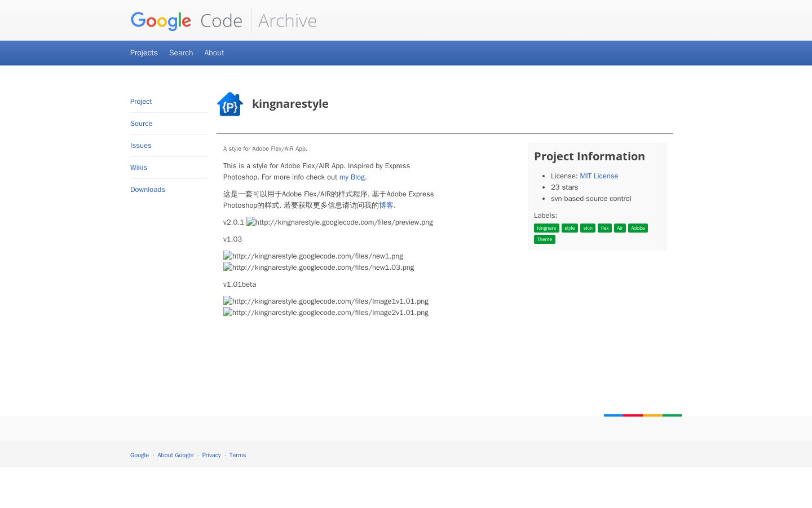Click the skin label tag
This screenshot has height=508, width=812.
point(588,228)
